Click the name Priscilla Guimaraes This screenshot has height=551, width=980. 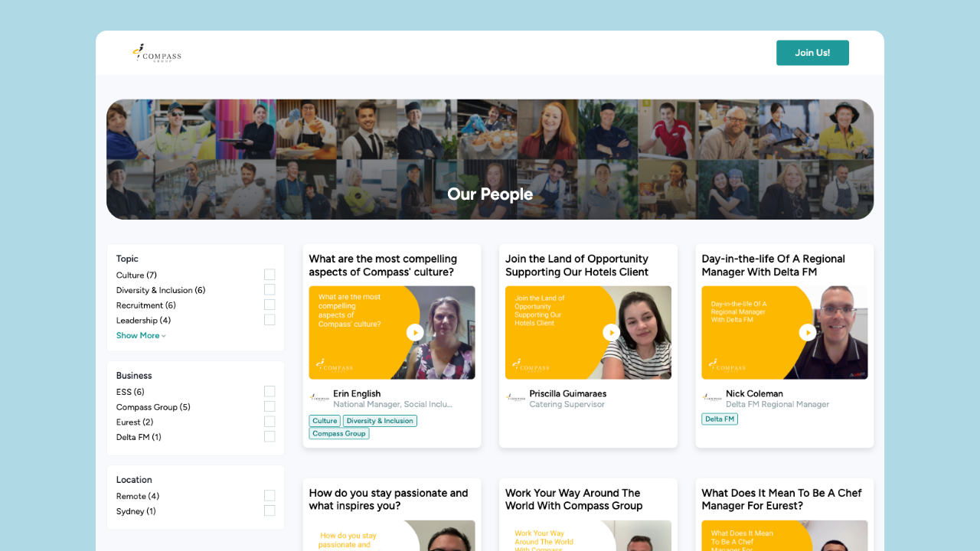click(568, 394)
